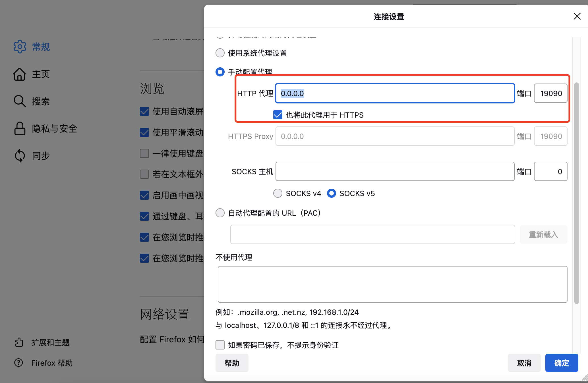588x383 pixels.
Task: Click the help (帮助) button in dialog
Action: pyautogui.click(x=232, y=363)
